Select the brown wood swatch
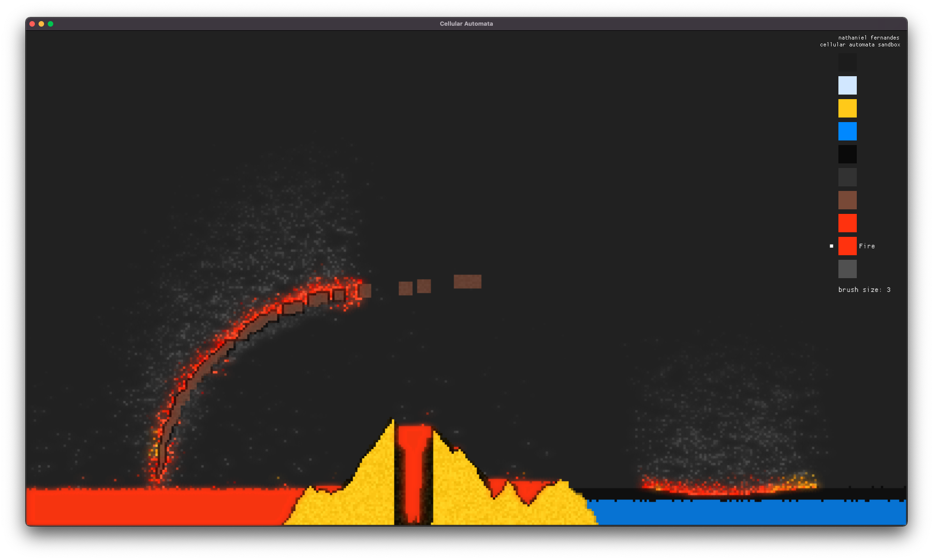Viewport: 933px width, 560px height. [847, 200]
